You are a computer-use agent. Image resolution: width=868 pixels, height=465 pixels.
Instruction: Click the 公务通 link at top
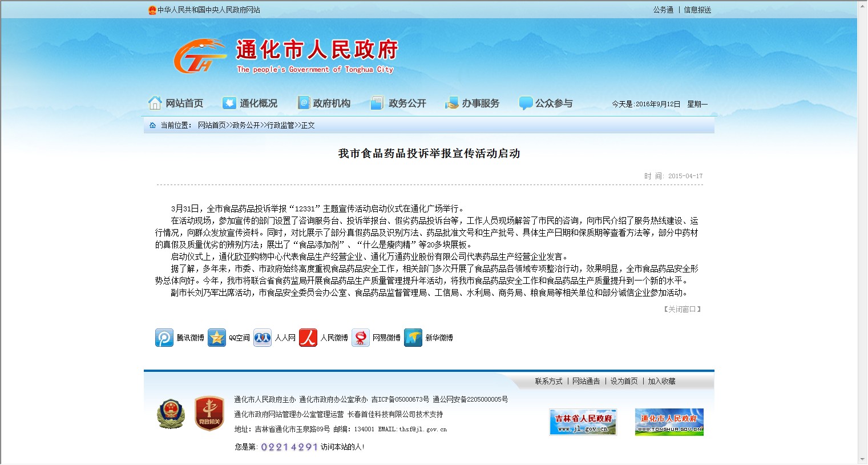point(663,10)
